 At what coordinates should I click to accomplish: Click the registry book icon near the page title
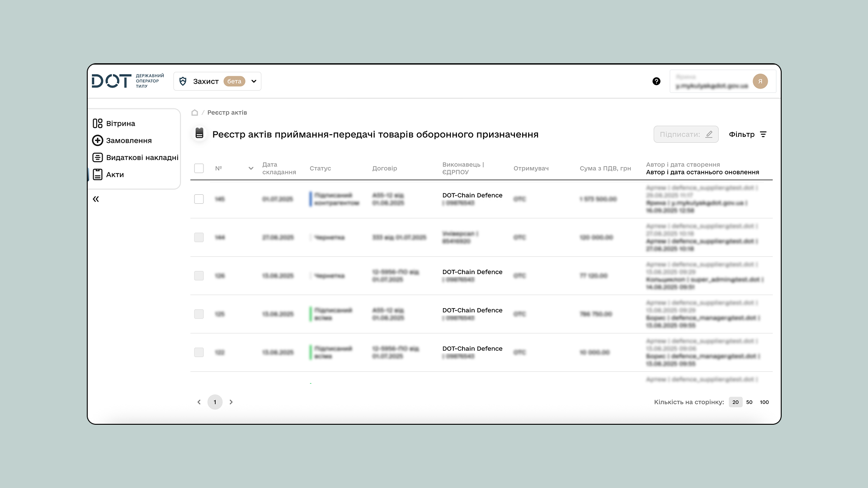click(199, 133)
